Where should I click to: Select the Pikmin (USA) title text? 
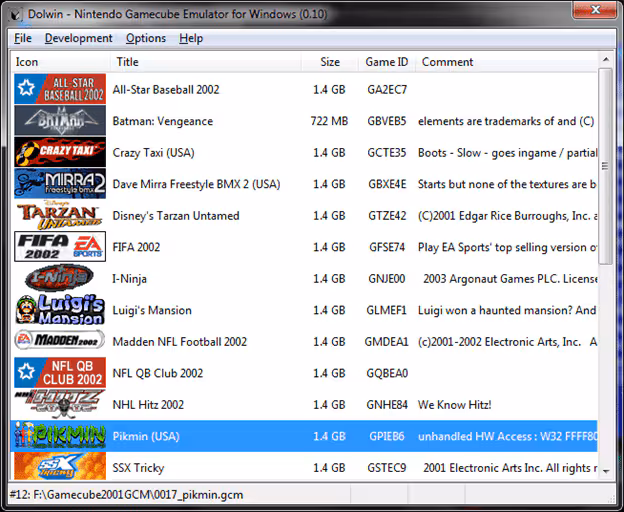pyautogui.click(x=146, y=436)
